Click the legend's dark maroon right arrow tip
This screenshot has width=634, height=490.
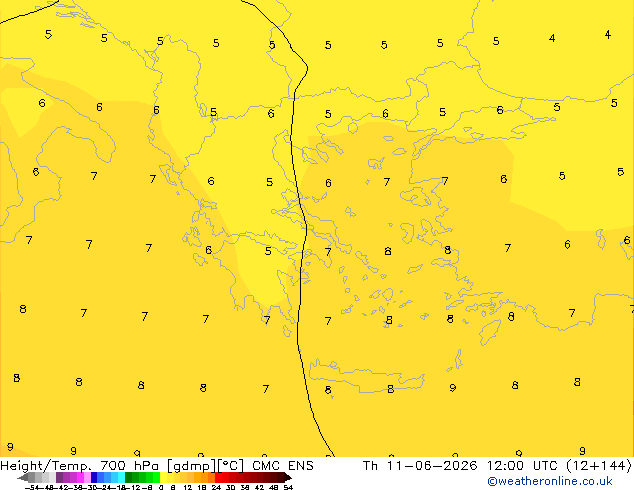click(x=289, y=478)
